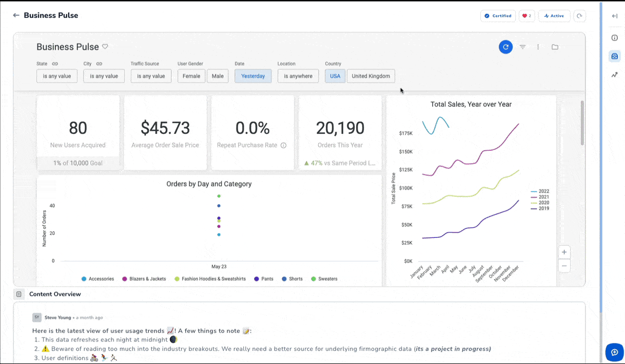Click the folder icon in dashboard header
The image size is (625, 364).
click(555, 47)
